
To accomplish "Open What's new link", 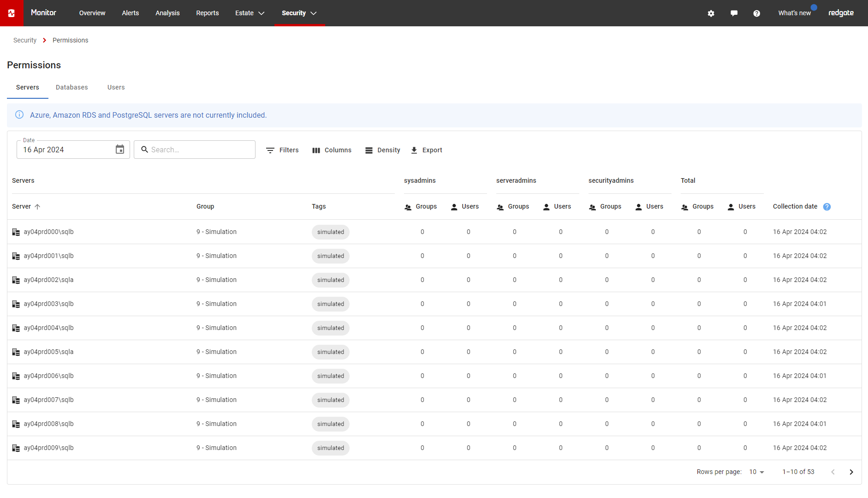I will 794,13.
